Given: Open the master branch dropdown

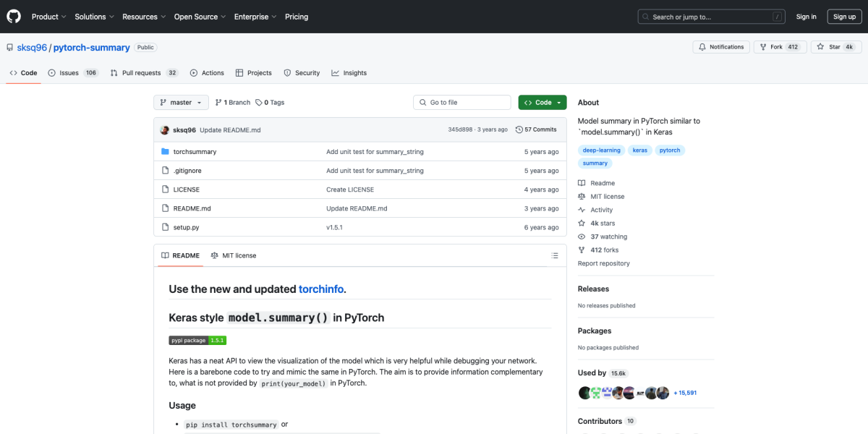Looking at the screenshot, I should 180,102.
